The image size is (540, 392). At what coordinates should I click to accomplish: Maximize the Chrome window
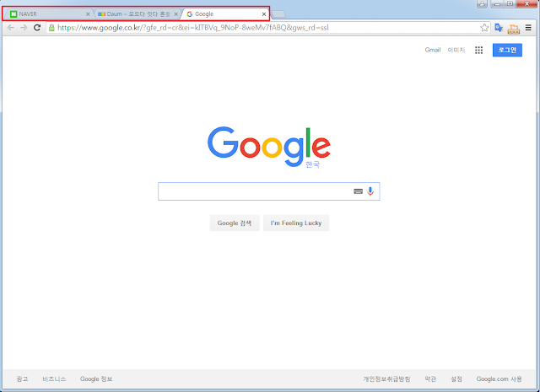pos(510,3)
